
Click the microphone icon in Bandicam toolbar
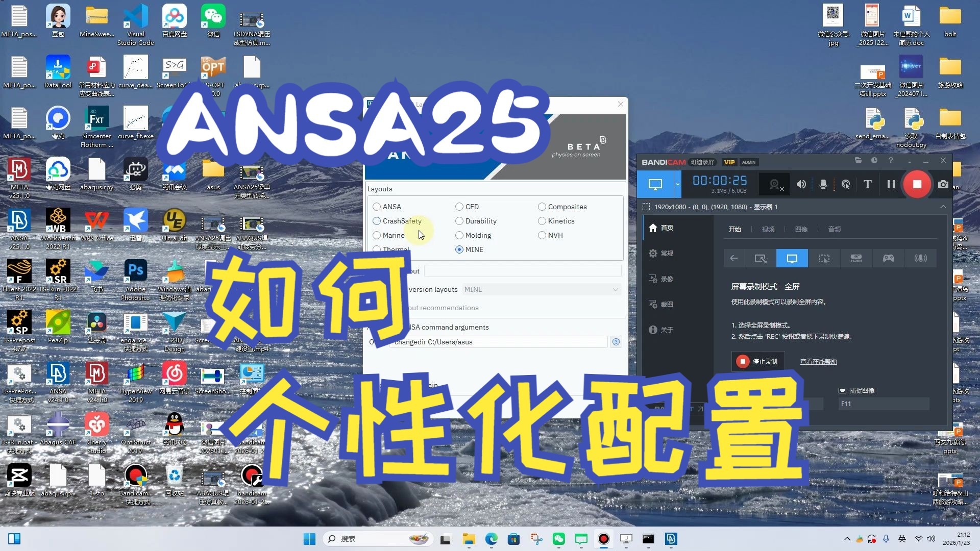click(823, 184)
